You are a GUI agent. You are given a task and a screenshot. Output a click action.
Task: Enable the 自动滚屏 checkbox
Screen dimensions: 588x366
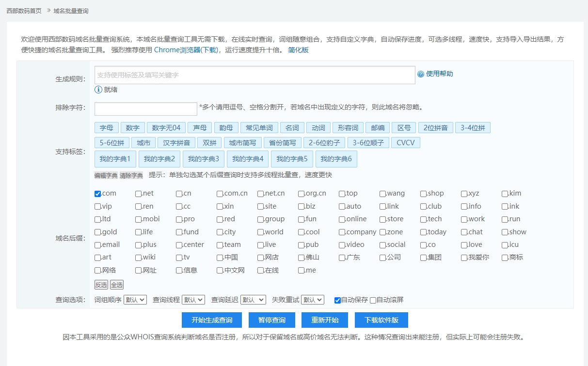[x=373, y=300]
